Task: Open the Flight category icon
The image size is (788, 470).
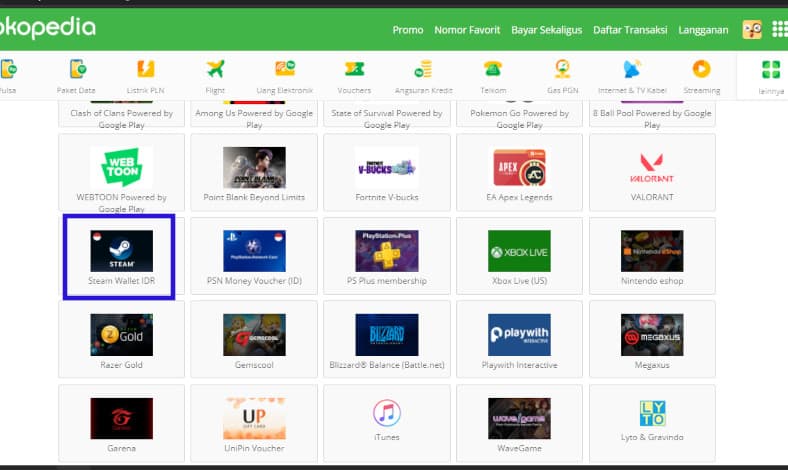Action: pyautogui.click(x=215, y=76)
